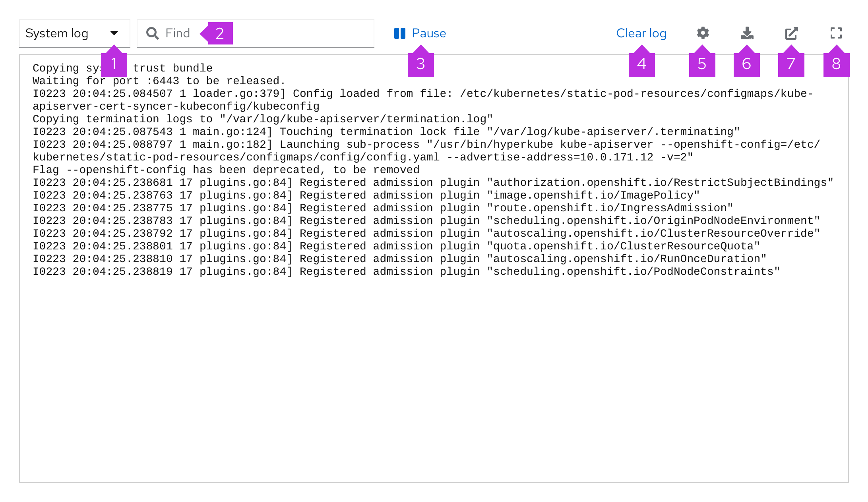
Task: Click the download log icon
Action: 747,33
